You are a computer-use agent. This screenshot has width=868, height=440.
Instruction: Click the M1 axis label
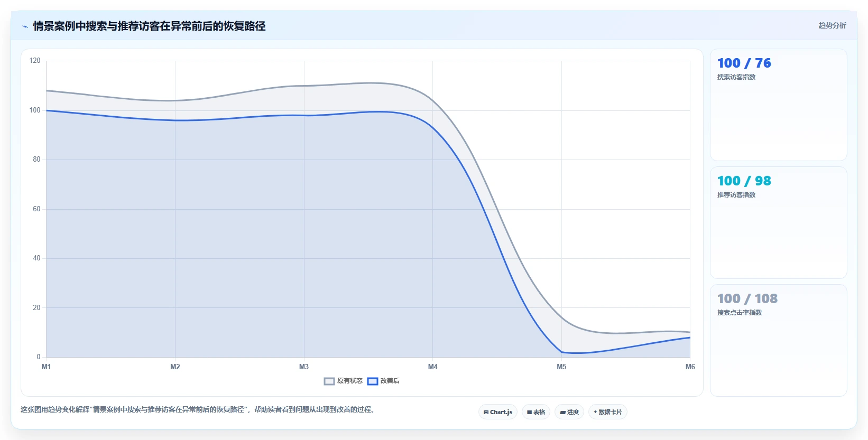click(47, 367)
